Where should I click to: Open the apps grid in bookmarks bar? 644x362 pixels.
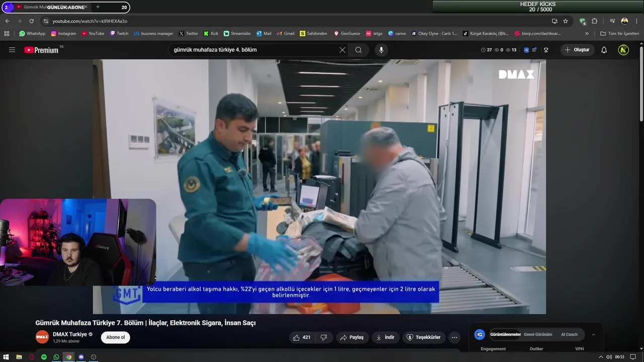[7, 34]
